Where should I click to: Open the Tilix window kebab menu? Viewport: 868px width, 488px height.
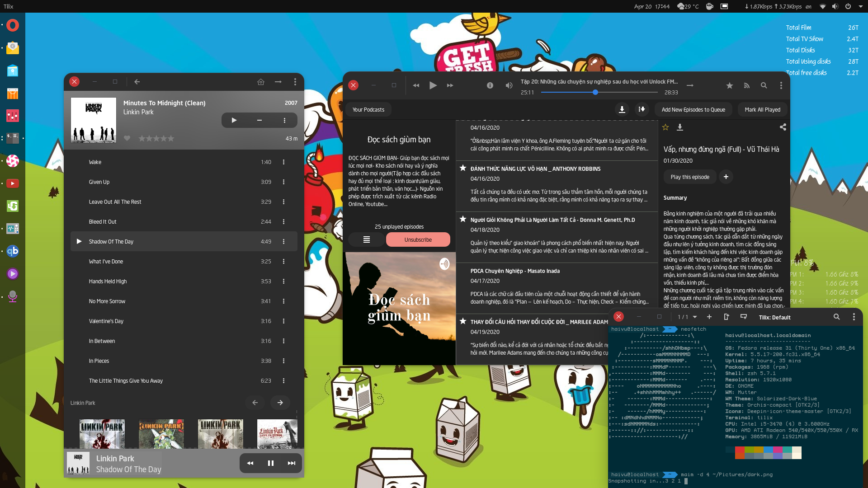pos(854,317)
